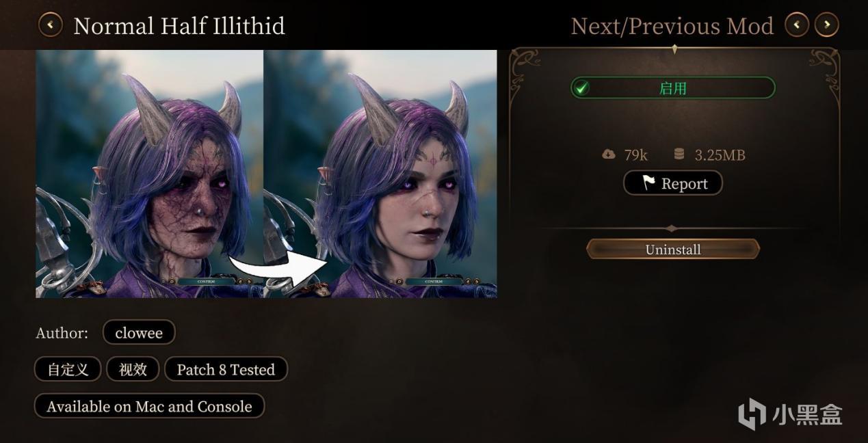This screenshot has width=868, height=443.
Task: Uninstall the mod
Action: (673, 250)
